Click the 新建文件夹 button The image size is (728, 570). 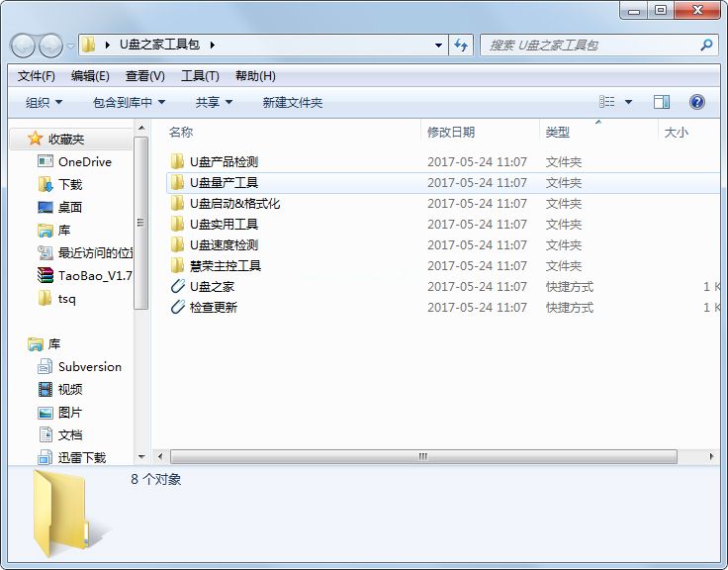(292, 102)
